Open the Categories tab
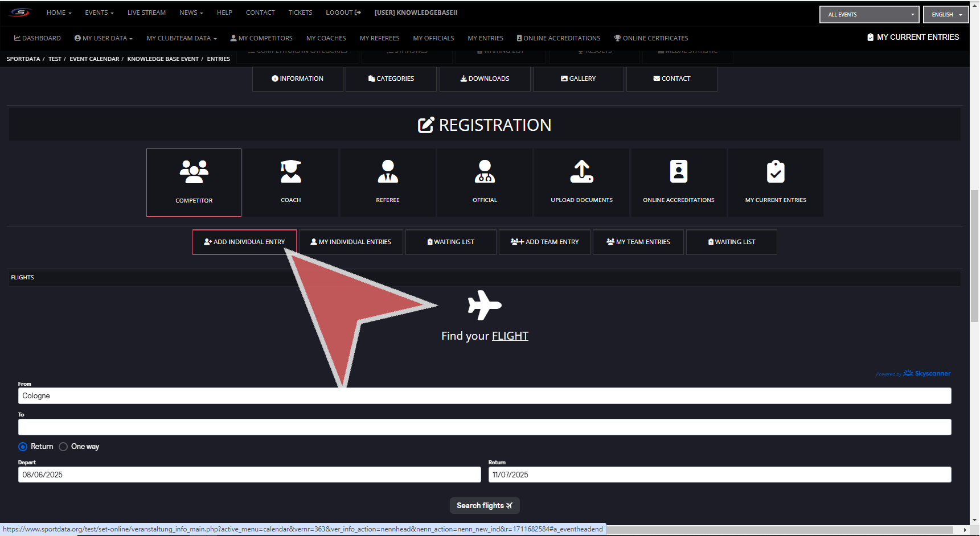Image resolution: width=980 pixels, height=536 pixels. click(x=391, y=79)
